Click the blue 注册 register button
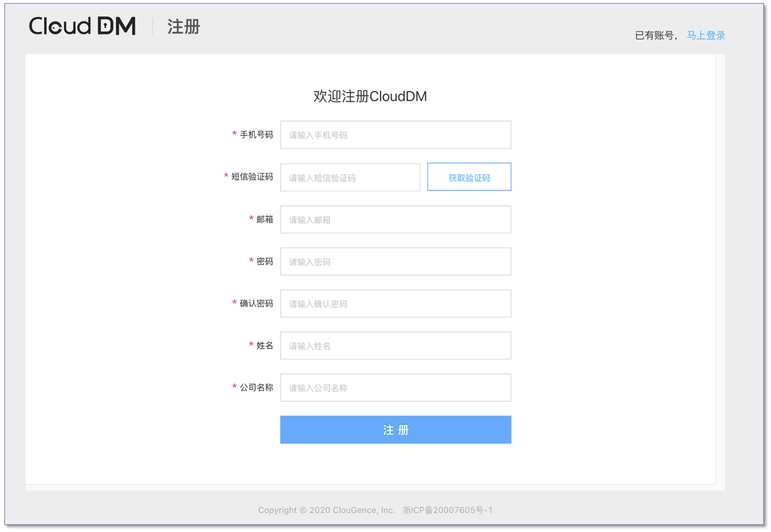The image size is (771, 532). point(396,430)
